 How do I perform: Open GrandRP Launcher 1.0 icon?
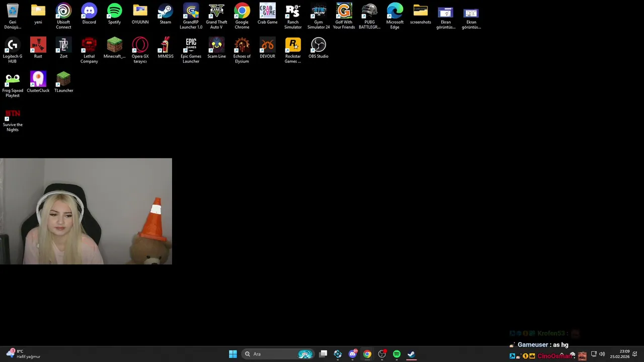pos(191,16)
